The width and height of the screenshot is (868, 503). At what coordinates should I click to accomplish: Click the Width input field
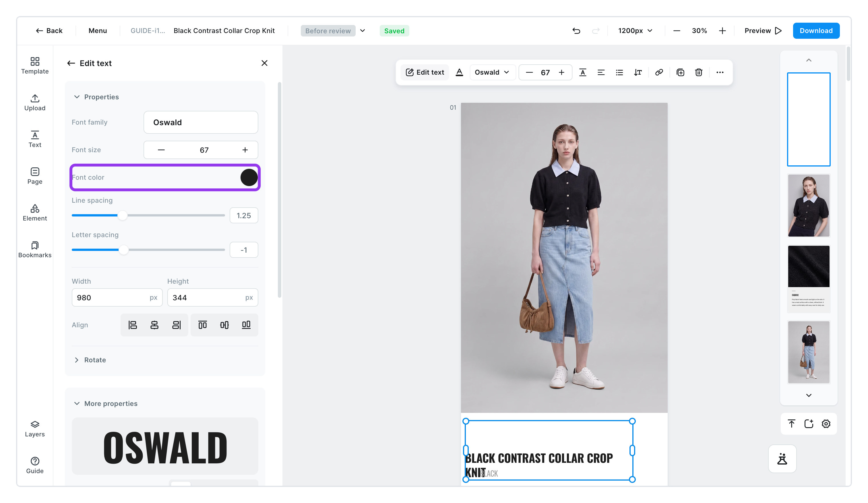pos(117,297)
